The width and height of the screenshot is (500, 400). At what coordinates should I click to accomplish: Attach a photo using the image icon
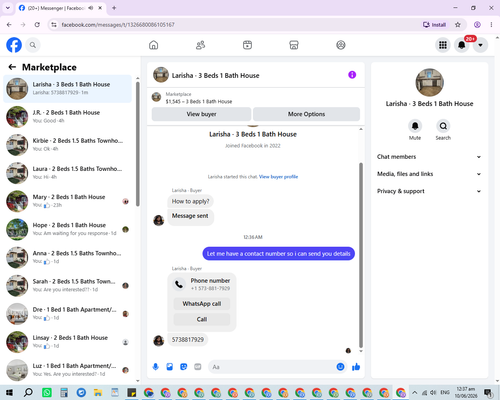click(x=170, y=367)
